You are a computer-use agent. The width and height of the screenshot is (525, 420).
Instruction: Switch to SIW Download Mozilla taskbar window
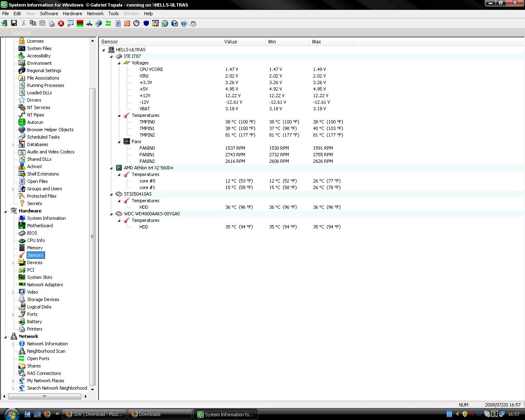95,414
